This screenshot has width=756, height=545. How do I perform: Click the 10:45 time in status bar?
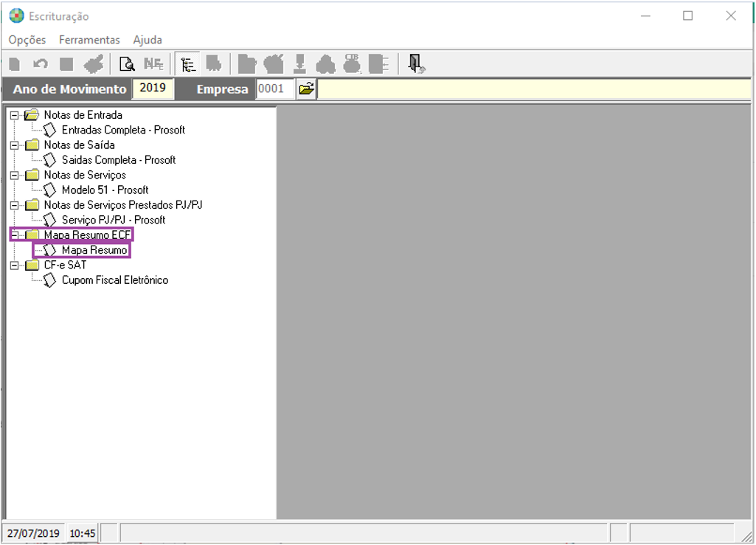pos(83,533)
